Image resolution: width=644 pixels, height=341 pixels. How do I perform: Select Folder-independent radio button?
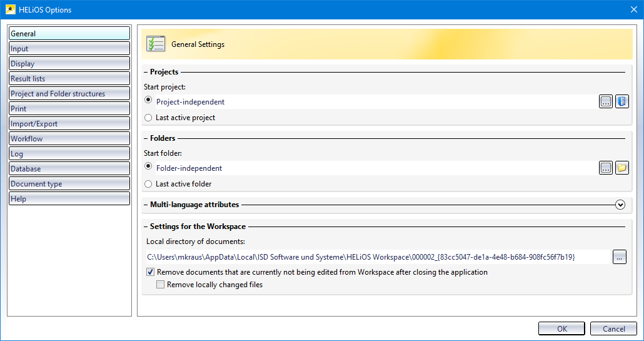[148, 166]
